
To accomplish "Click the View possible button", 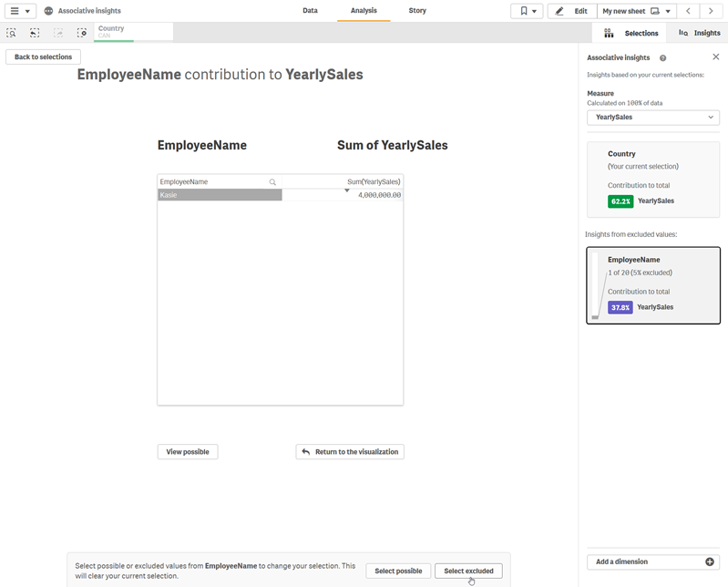I will click(188, 452).
